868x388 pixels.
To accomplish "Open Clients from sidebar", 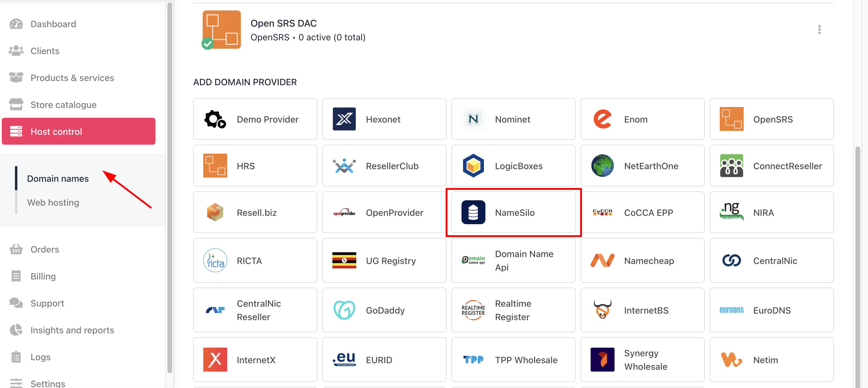I will tap(45, 51).
